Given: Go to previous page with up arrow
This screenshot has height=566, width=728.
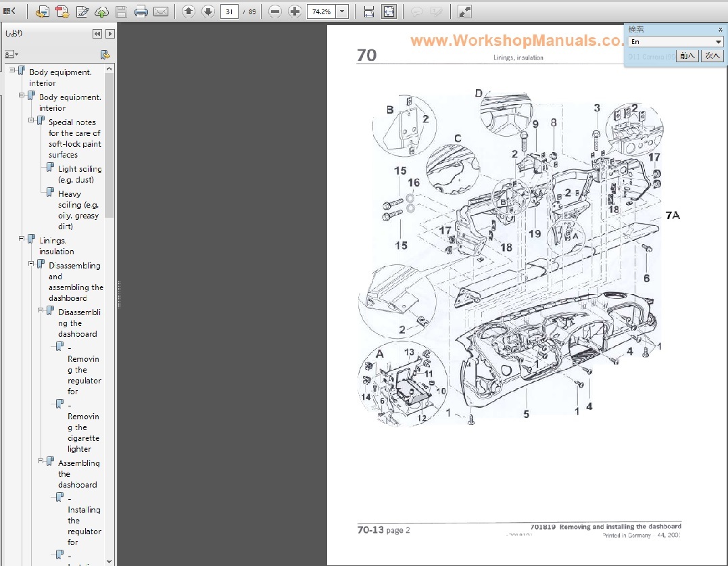Looking at the screenshot, I should [189, 11].
